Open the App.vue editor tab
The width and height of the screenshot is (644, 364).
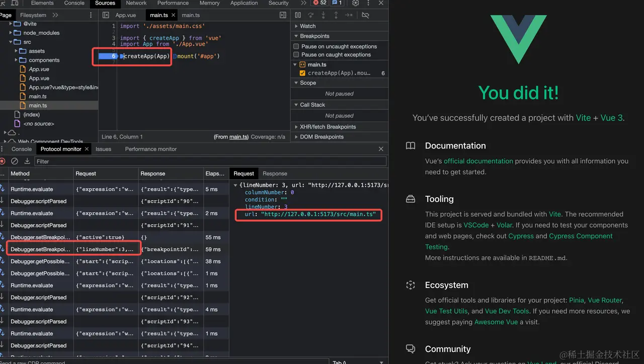coord(126,16)
